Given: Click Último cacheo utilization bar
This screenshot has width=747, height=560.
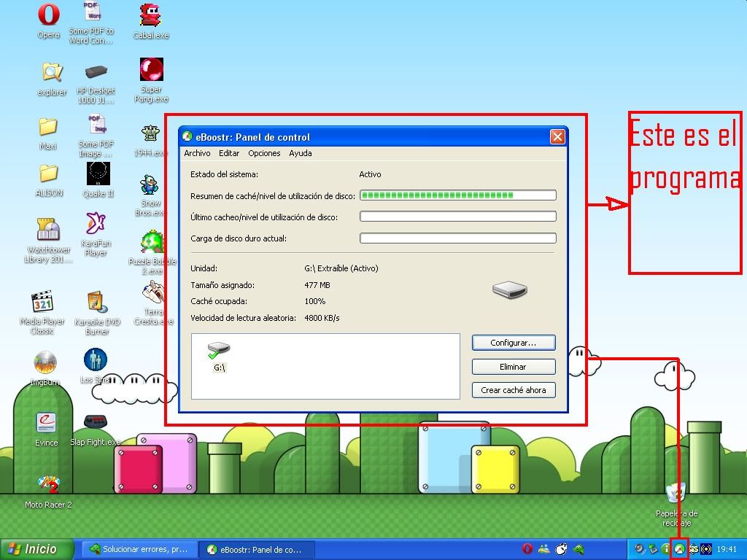Looking at the screenshot, I should coord(458,217).
